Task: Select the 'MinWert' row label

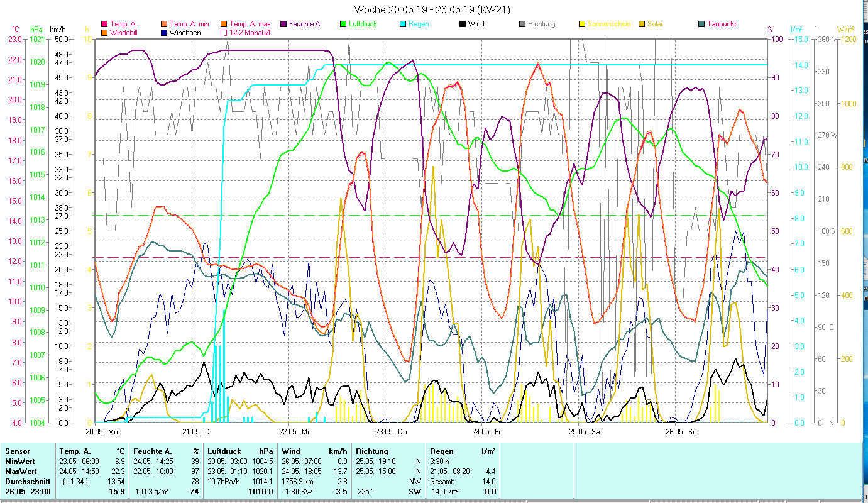Action: pos(20,462)
